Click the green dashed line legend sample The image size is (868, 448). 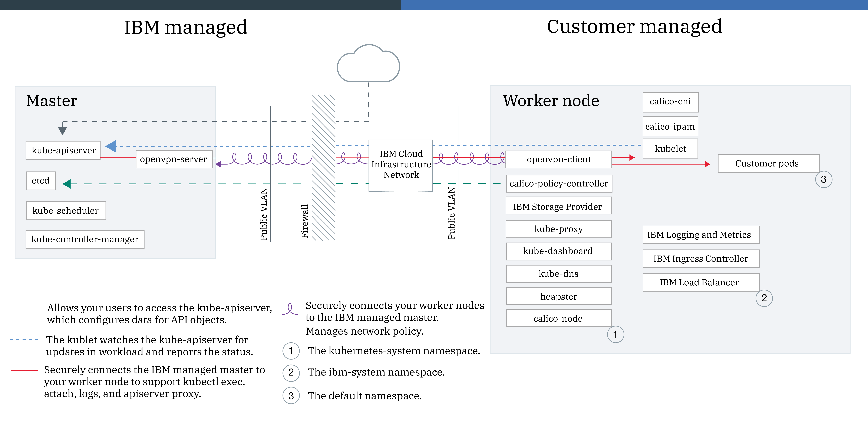(290, 332)
